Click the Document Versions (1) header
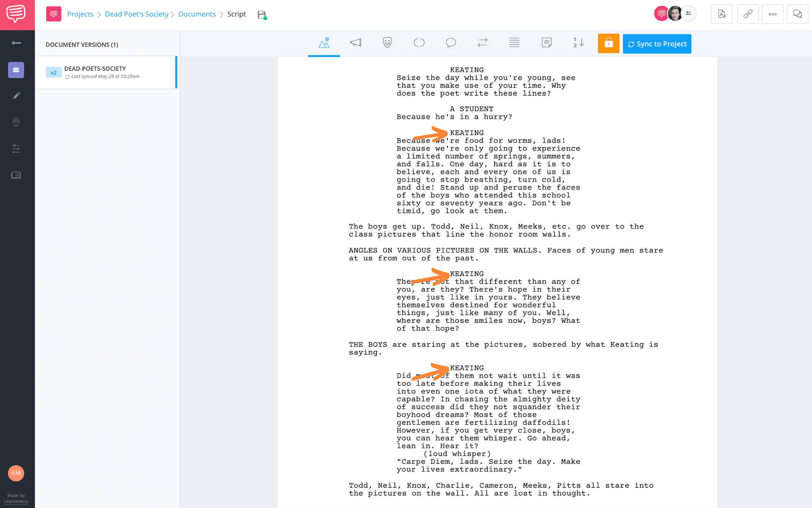The width and height of the screenshot is (812, 508). tap(82, 45)
